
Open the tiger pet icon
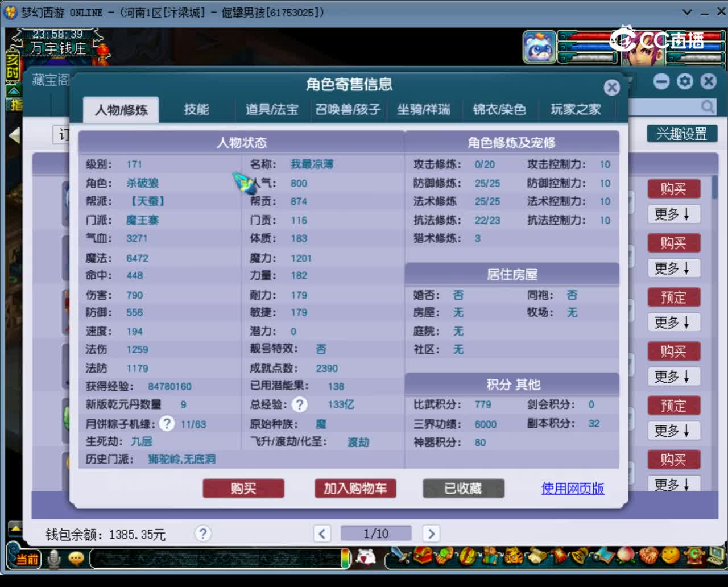513,555
